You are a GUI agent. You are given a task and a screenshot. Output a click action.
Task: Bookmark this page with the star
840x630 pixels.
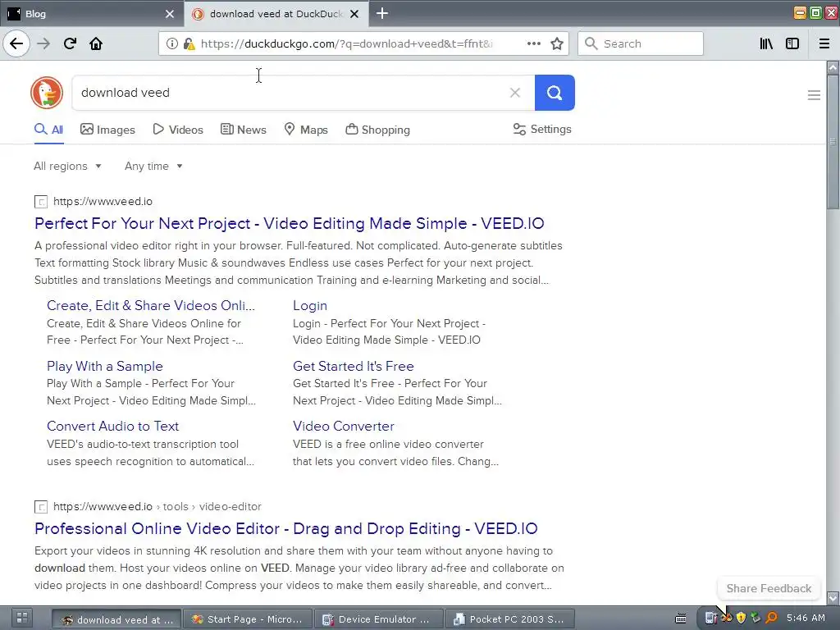tap(557, 43)
